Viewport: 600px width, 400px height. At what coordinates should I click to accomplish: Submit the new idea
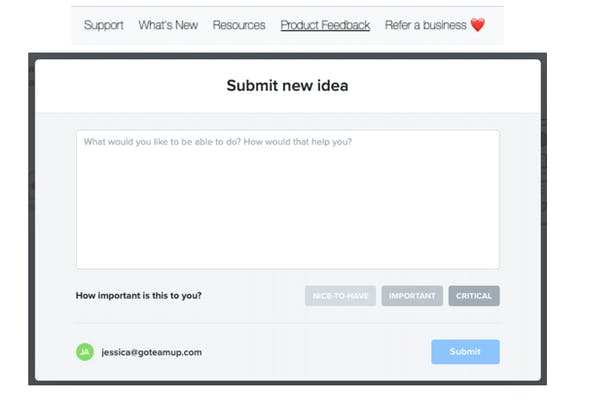(465, 351)
